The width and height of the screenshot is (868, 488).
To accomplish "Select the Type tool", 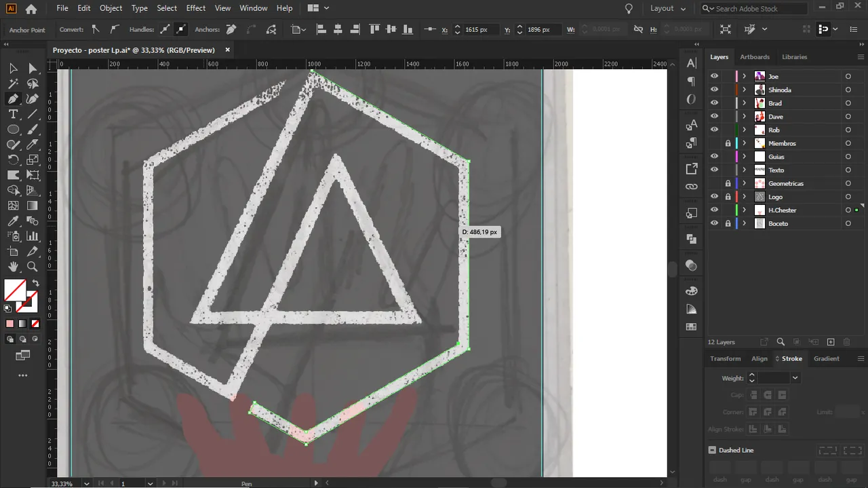I will pos(13,114).
